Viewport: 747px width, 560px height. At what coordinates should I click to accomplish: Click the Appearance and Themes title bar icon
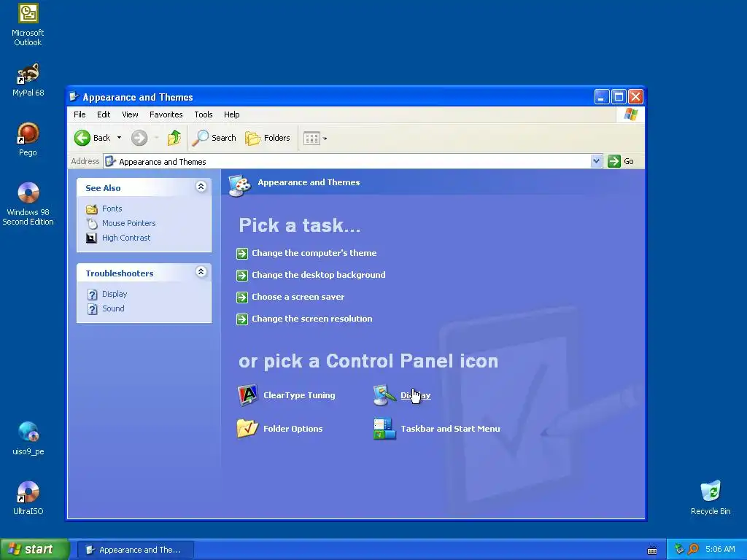74,97
